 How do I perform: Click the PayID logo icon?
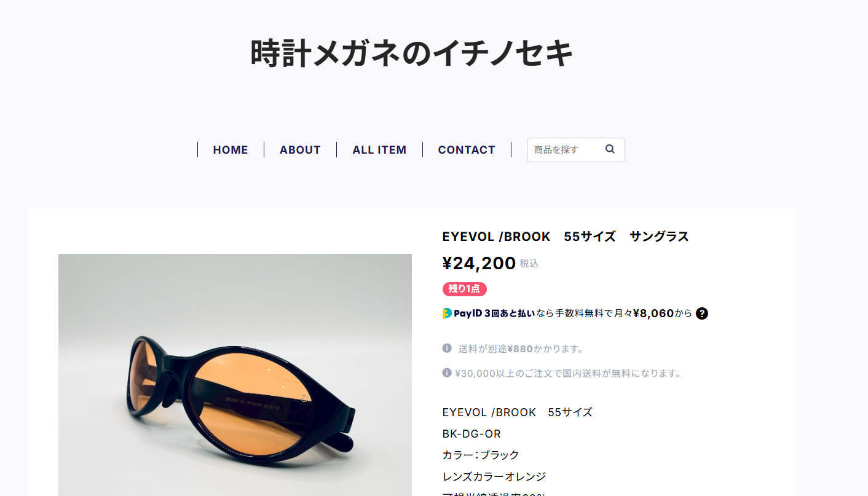pos(447,313)
